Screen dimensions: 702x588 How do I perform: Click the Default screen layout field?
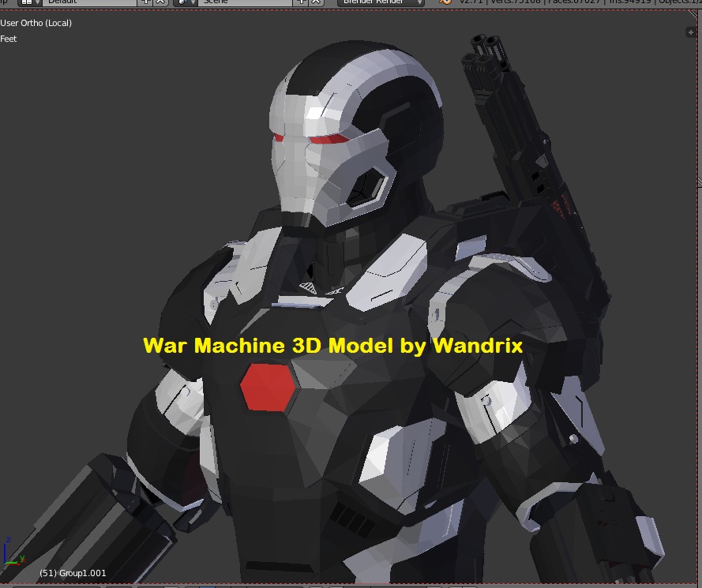(88, 2)
